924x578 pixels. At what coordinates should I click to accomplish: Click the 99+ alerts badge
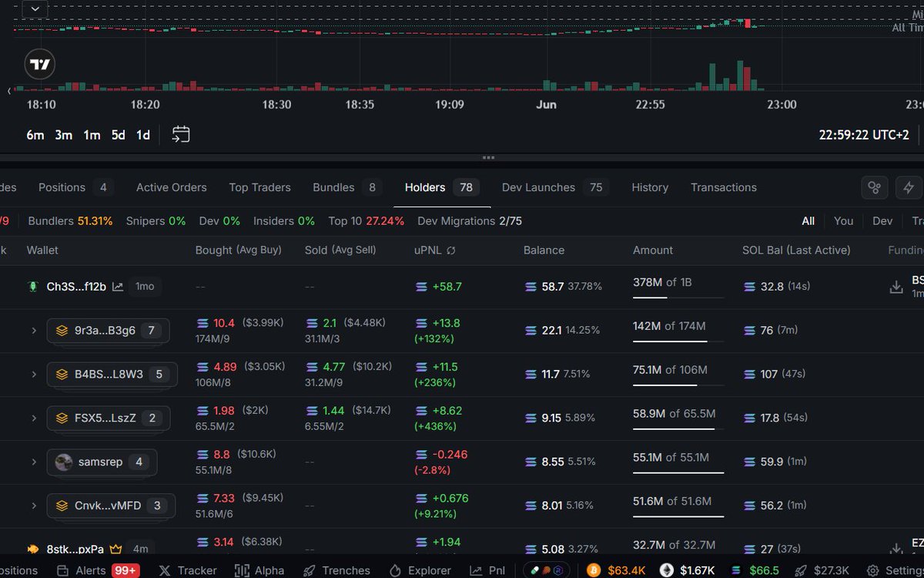pyautogui.click(x=125, y=570)
